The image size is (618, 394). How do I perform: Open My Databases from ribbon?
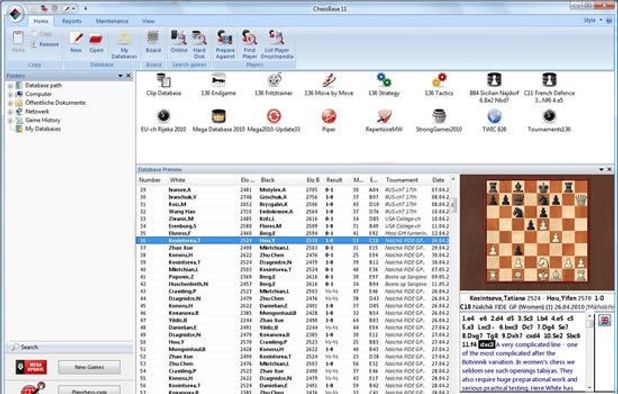[124, 45]
